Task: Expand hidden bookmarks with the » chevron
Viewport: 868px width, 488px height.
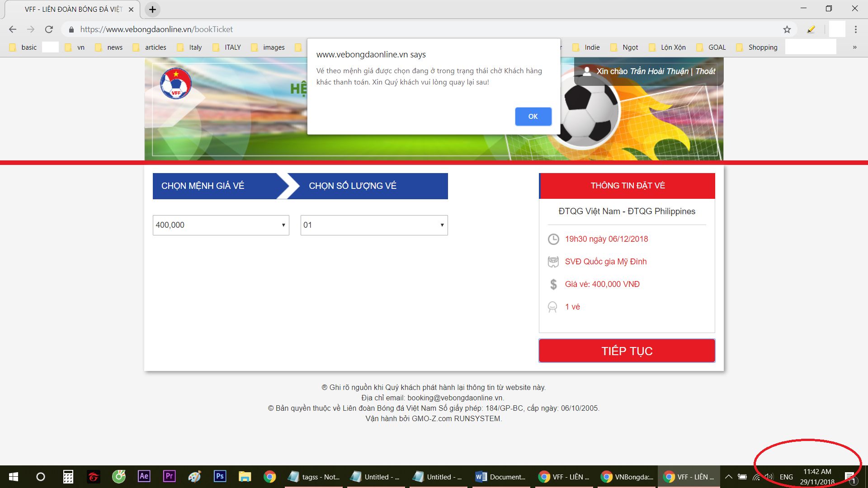Action: tap(854, 47)
